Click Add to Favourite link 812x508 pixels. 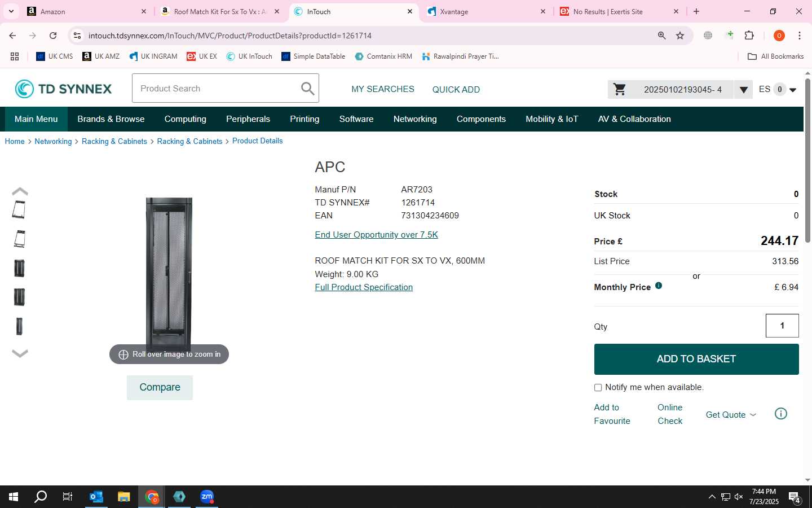tap(612, 414)
